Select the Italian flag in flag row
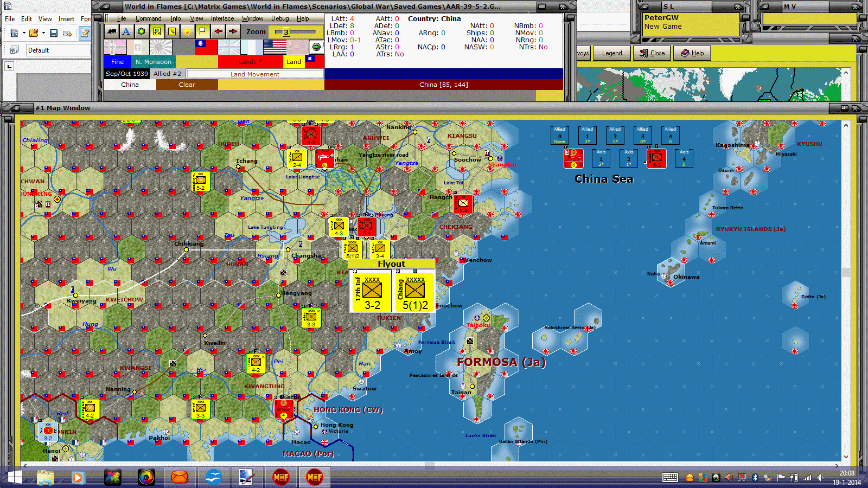The image size is (868, 488). [x=138, y=47]
